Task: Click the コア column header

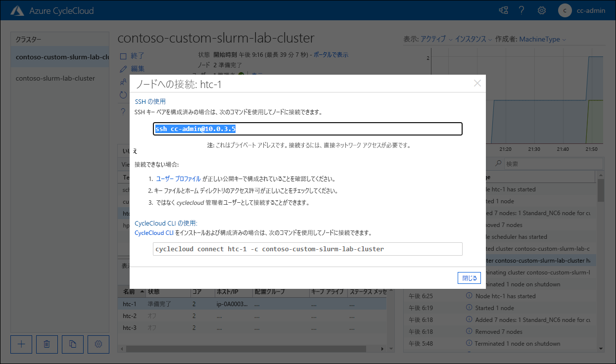Action: 202,292
